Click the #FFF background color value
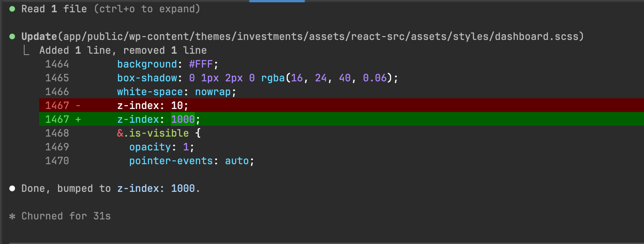This screenshot has height=244, width=644. (201, 64)
